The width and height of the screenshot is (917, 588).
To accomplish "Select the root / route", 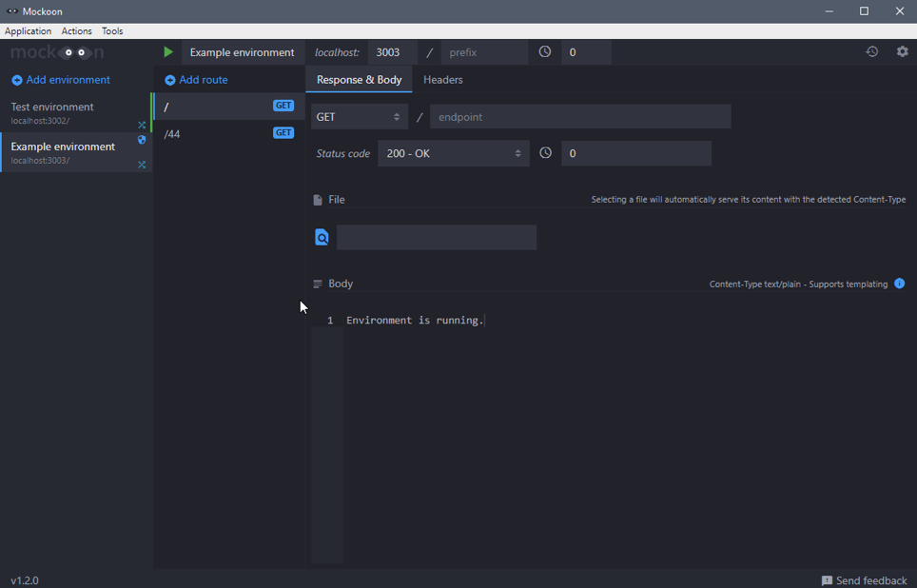I will 228,107.
